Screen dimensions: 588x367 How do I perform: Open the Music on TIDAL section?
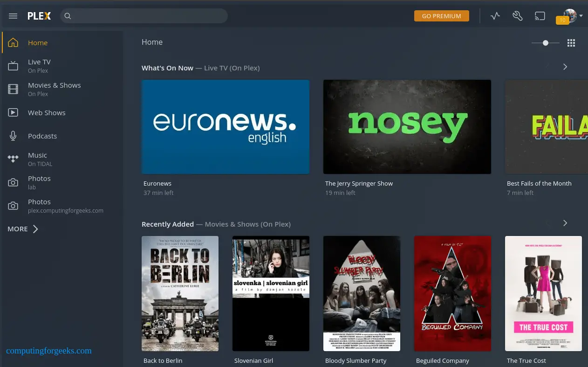pos(38,159)
